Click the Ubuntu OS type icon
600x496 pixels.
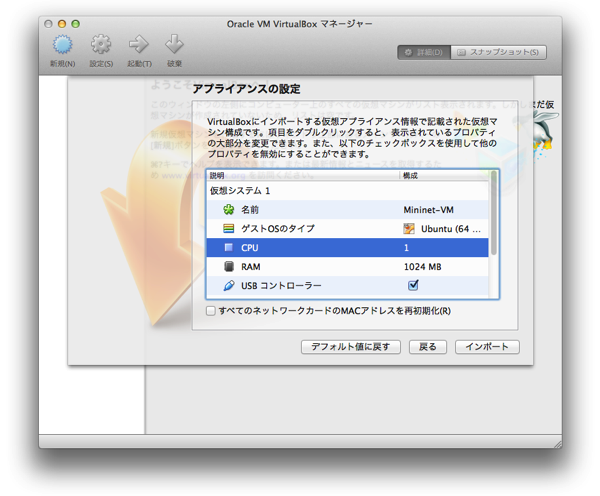coord(409,229)
